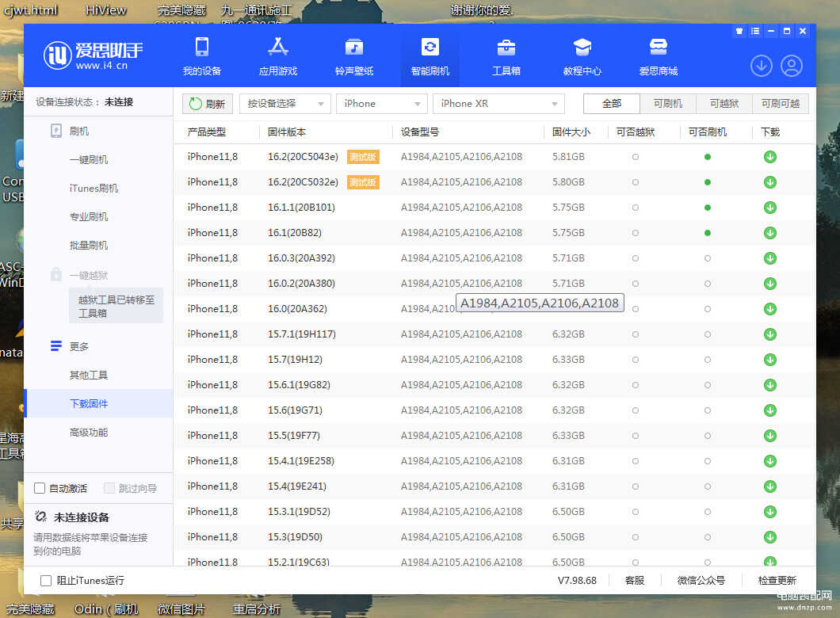840x618 pixels.
Task: Download firmware 15.4.1(19E258)
Action: tap(769, 461)
